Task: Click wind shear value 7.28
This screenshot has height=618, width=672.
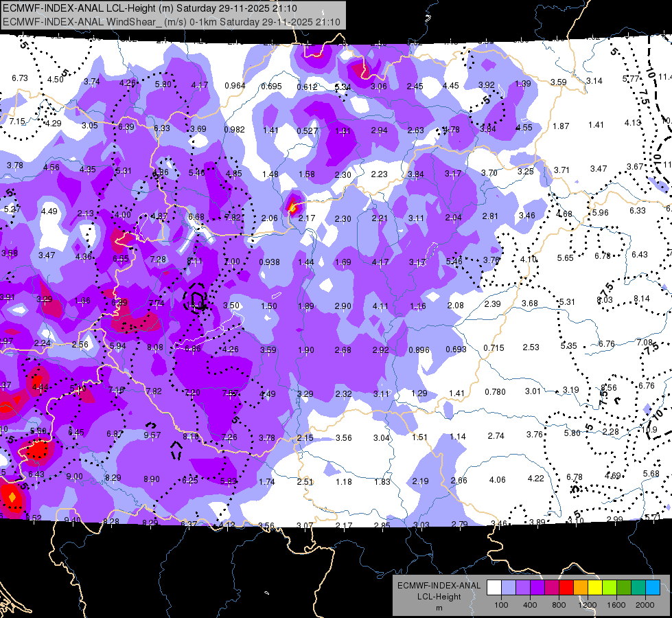Action: tap(158, 260)
